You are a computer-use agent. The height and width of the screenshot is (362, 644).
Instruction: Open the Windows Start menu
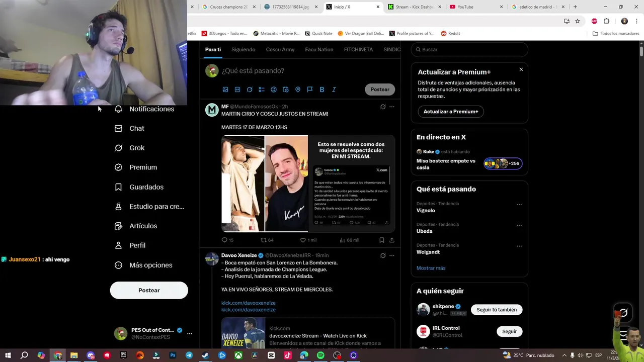[x=8, y=355]
